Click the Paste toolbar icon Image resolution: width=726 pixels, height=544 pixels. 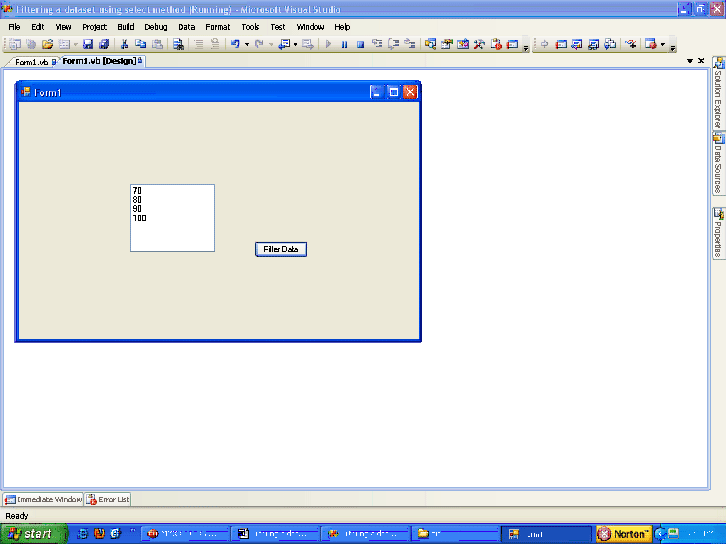(157, 44)
